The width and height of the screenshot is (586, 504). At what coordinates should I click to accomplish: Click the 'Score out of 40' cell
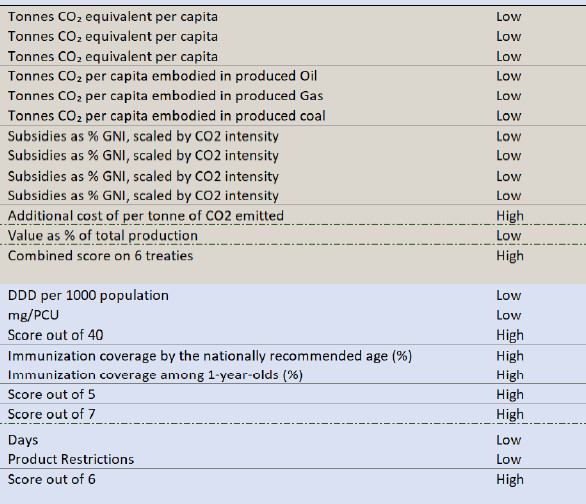[x=55, y=335]
